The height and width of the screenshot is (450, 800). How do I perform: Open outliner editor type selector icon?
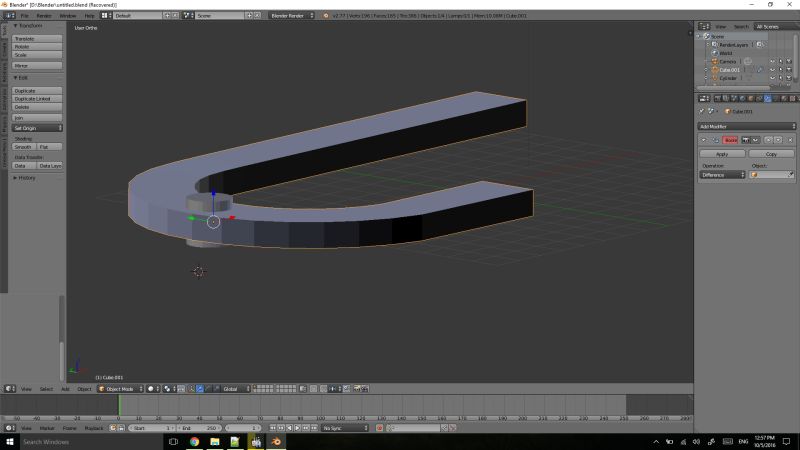click(x=704, y=27)
